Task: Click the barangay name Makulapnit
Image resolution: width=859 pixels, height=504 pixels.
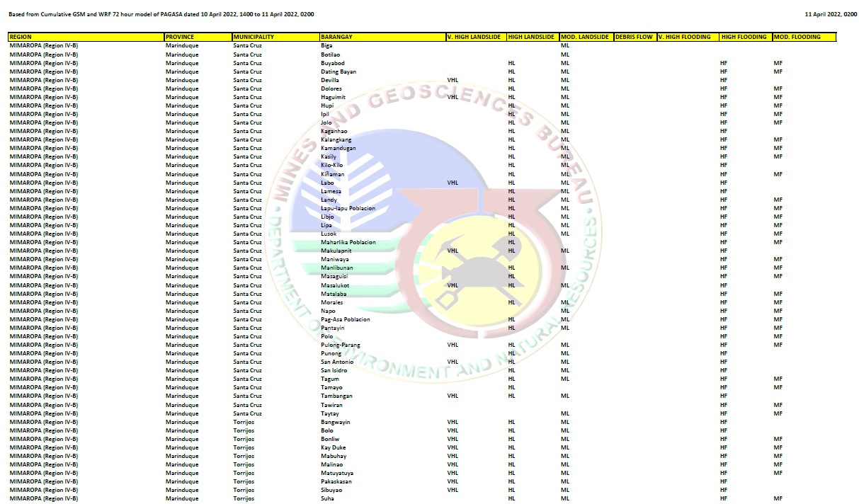Action: [336, 251]
